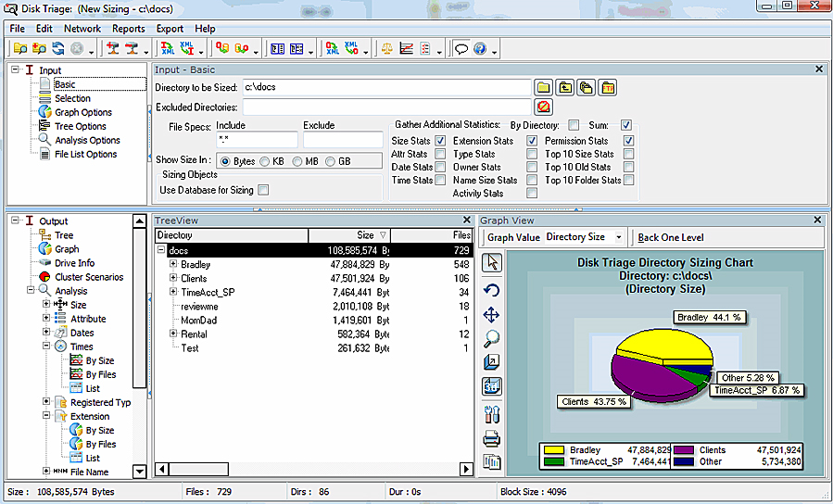The height and width of the screenshot is (504, 833).
Task: Click the graph rotate/undo arrow tool
Action: coord(492,290)
